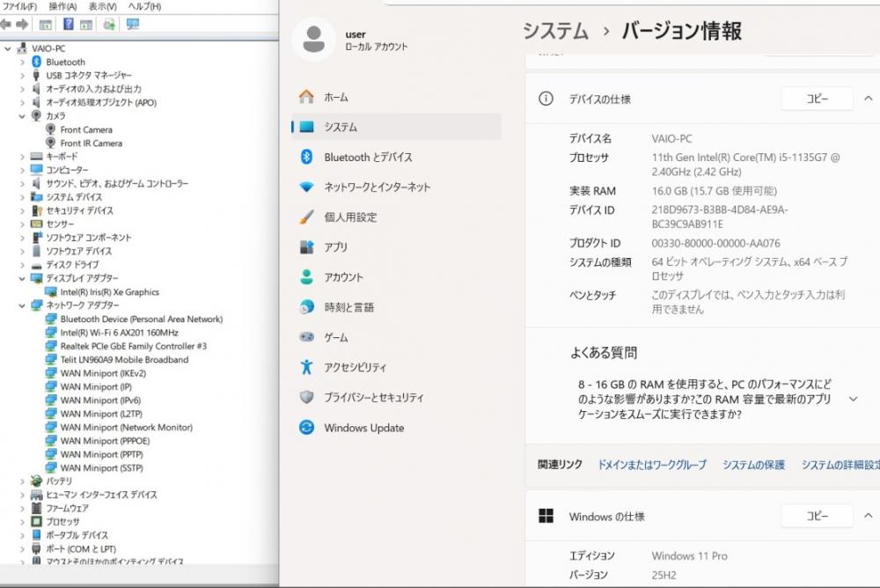Collapse the ネットワーク アダプター category

pyautogui.click(x=22, y=305)
